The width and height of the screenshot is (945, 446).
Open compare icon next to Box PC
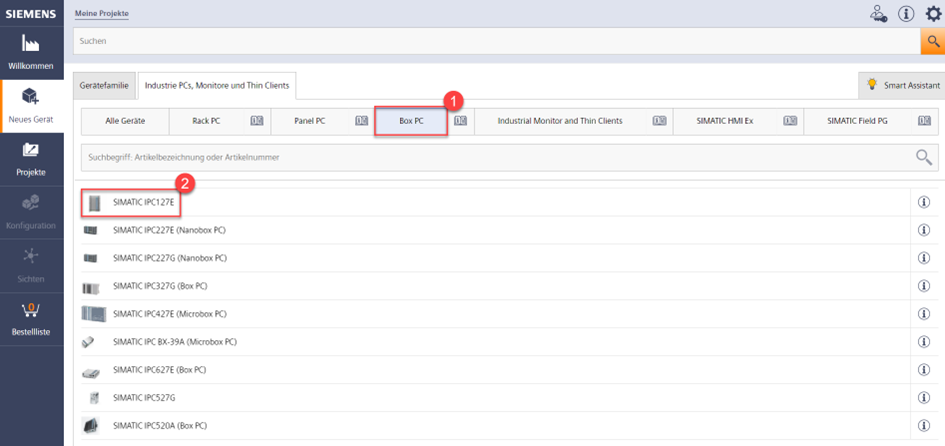pos(460,121)
